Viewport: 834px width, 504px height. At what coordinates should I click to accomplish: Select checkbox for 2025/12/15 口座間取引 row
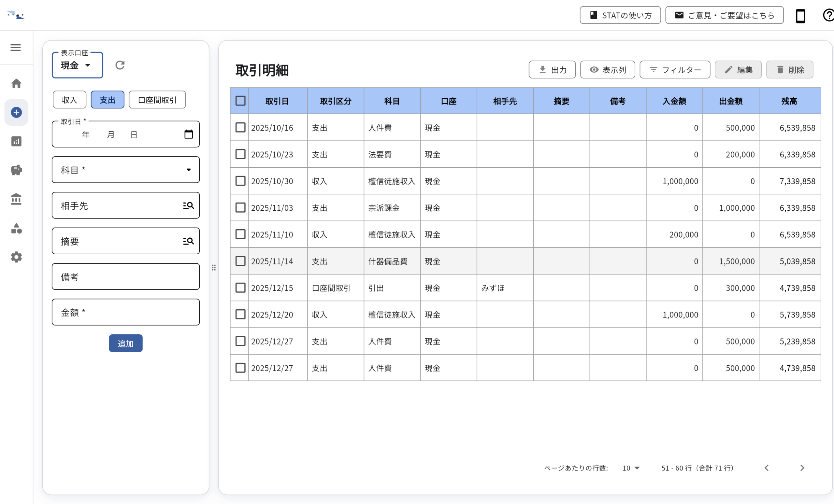click(240, 287)
